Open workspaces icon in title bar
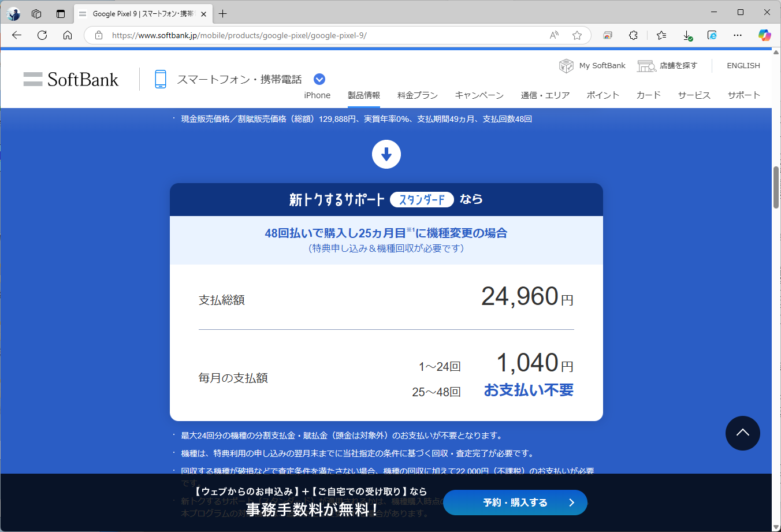Image resolution: width=781 pixels, height=532 pixels. (x=36, y=14)
